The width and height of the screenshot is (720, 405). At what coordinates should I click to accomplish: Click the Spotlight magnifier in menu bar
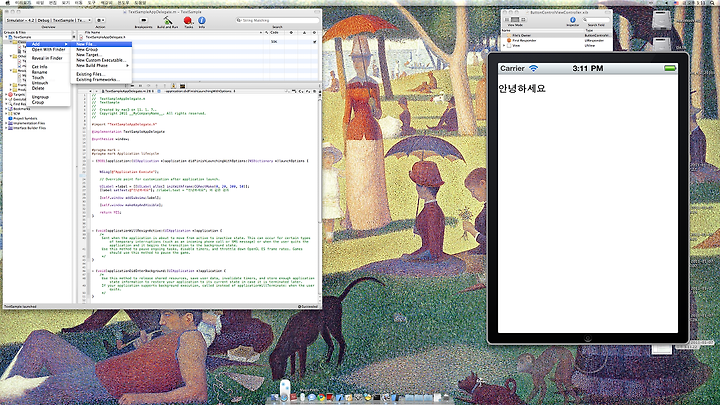coord(714,3)
